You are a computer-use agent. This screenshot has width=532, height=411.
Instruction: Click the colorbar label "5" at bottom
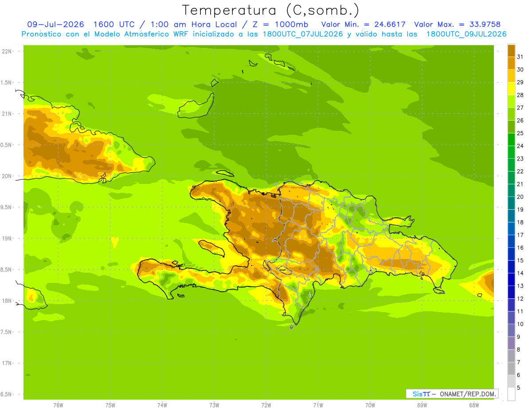[x=519, y=388]
